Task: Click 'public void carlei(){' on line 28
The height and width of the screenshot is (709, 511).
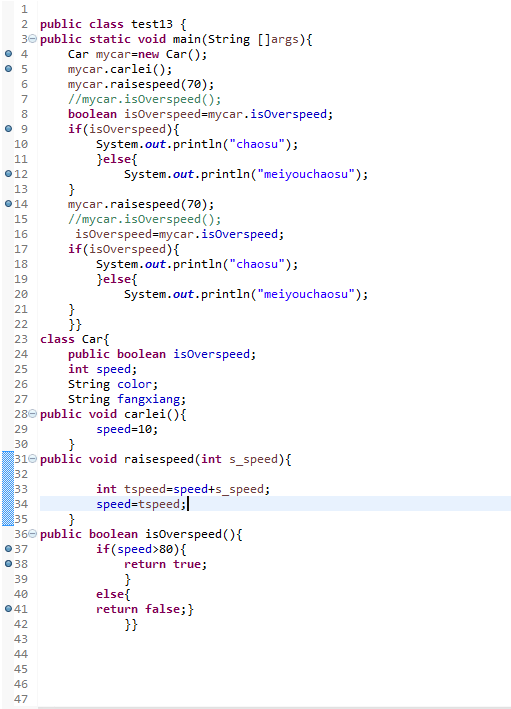Action: tap(113, 414)
